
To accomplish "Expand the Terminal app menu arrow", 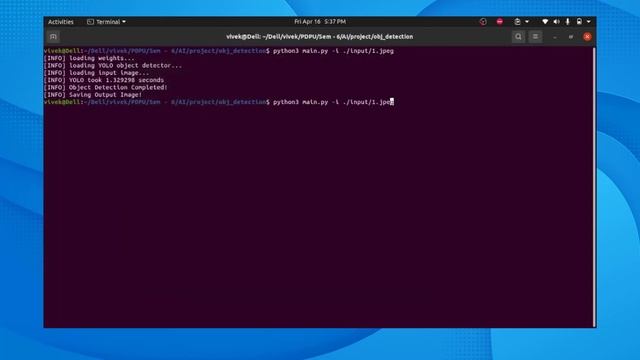I will click(124, 22).
